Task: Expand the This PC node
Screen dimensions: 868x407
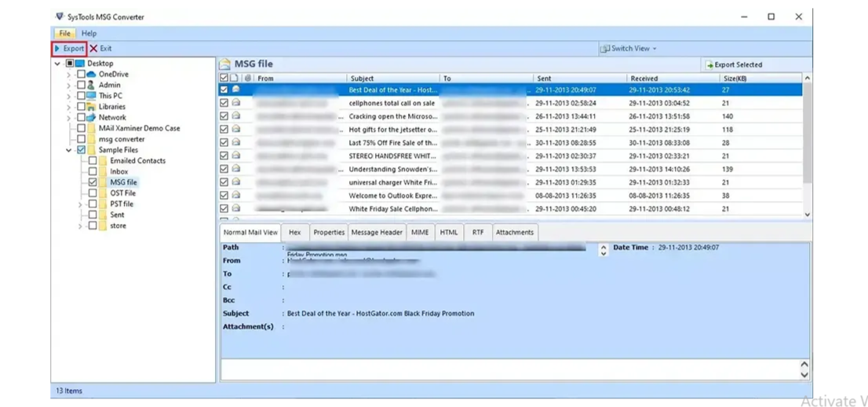Action: pyautogui.click(x=68, y=96)
